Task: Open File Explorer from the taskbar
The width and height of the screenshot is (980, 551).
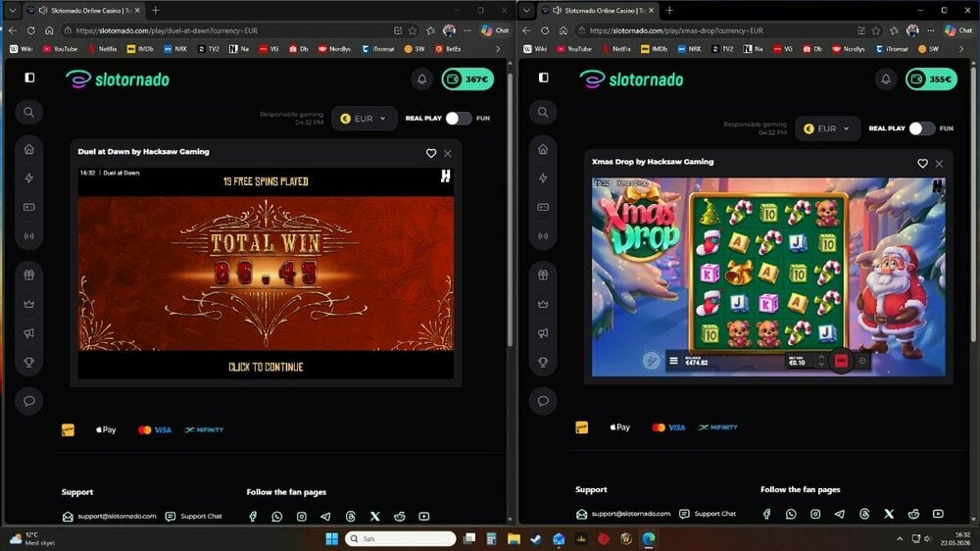Action: (x=514, y=538)
